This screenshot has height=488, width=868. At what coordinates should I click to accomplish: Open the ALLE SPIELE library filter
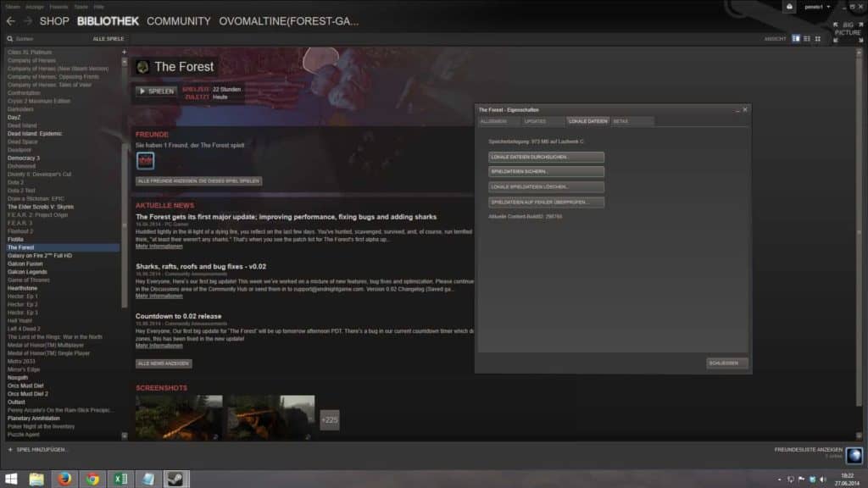coord(108,39)
